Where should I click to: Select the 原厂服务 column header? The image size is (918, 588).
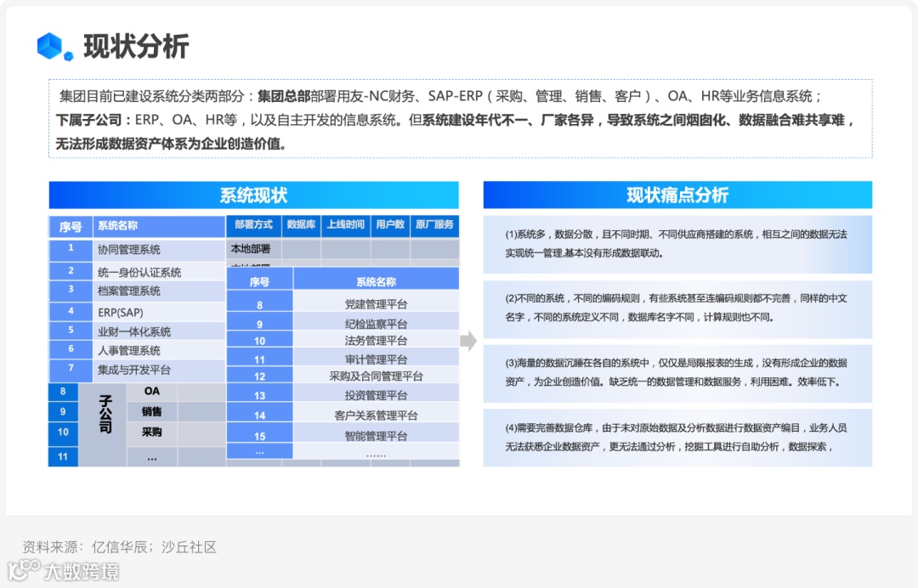434,225
